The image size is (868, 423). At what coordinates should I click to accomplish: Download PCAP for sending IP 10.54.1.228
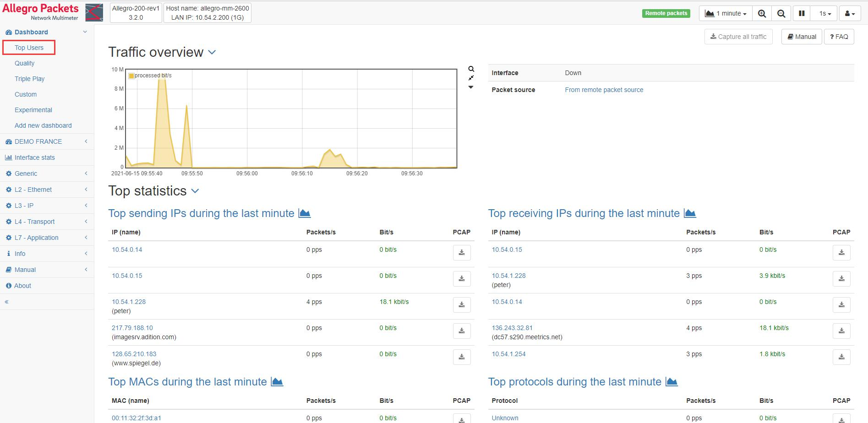[x=462, y=305]
